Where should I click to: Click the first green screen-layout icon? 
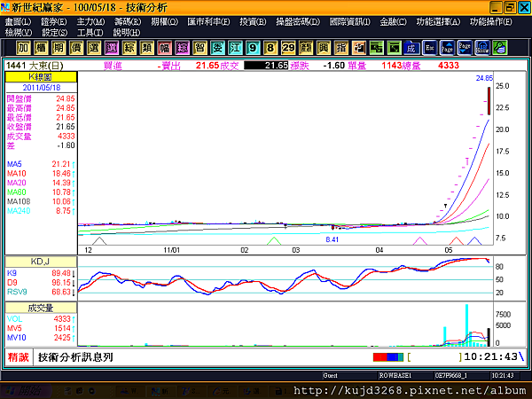[376, 48]
